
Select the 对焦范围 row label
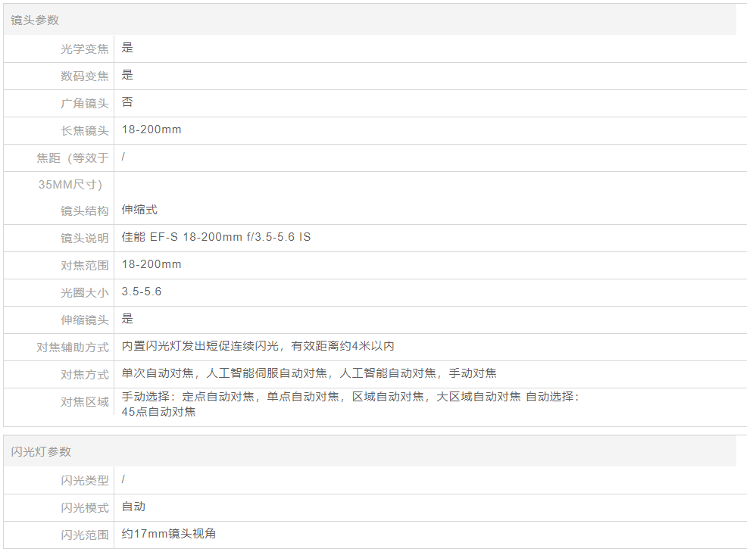point(85,266)
